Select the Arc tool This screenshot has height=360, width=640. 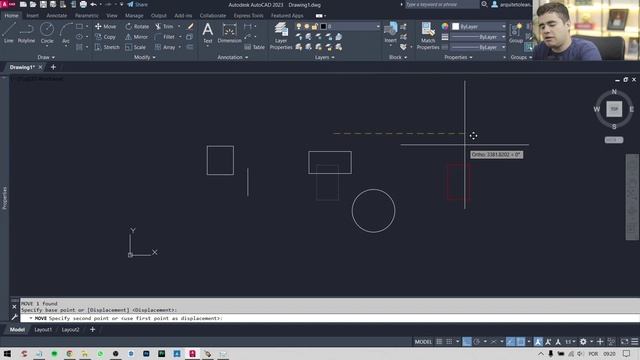coord(66,33)
